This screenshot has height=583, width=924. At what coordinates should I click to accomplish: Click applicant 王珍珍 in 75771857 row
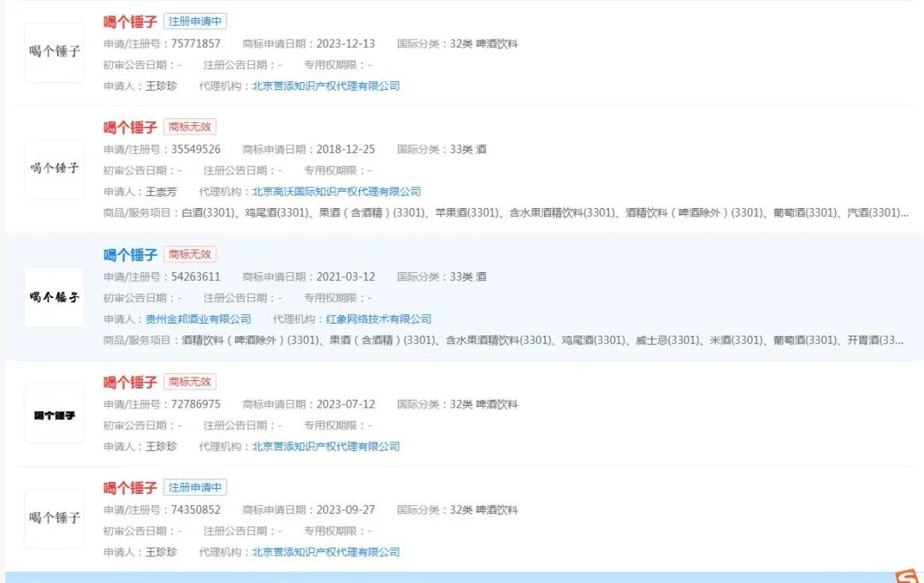(x=161, y=86)
